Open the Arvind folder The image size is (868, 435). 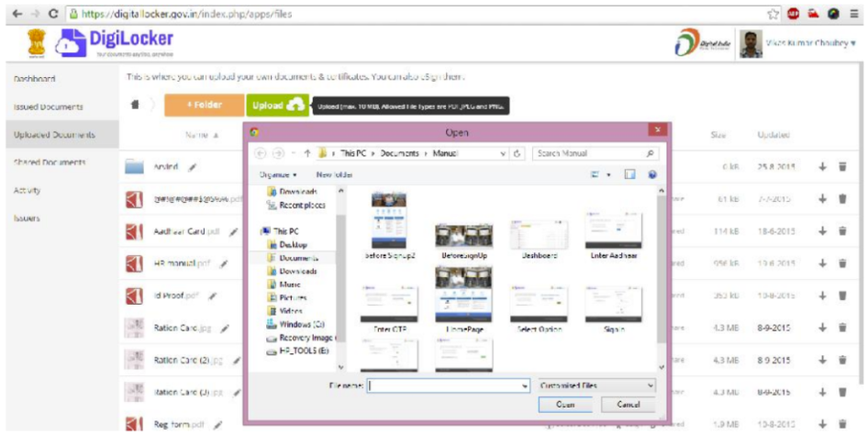click(x=165, y=167)
